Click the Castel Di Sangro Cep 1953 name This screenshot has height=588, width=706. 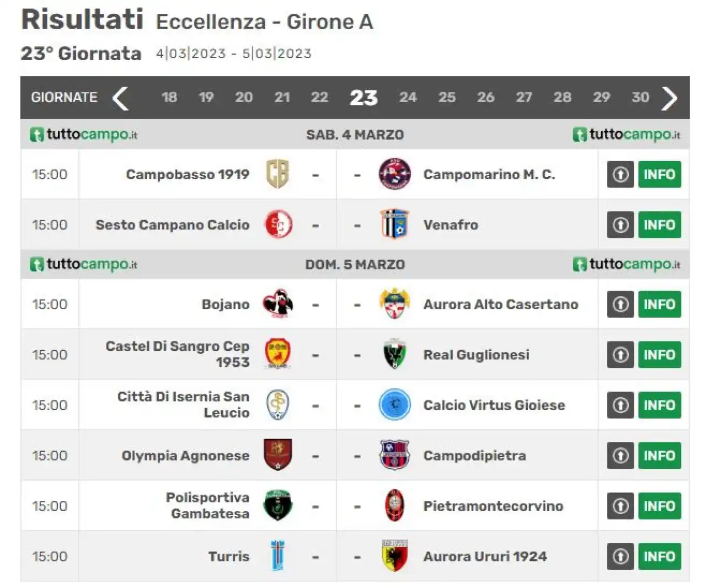(x=178, y=354)
